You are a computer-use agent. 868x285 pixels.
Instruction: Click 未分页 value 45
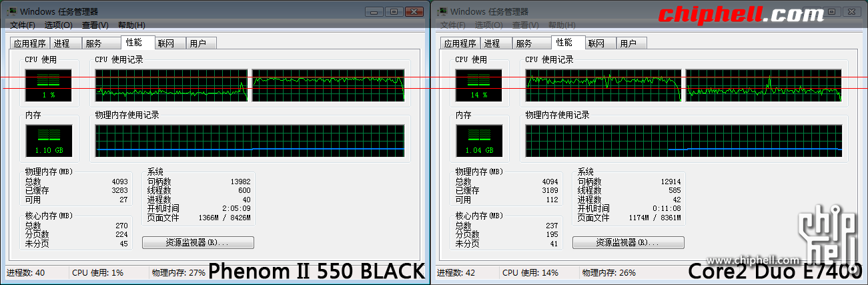[x=123, y=244]
